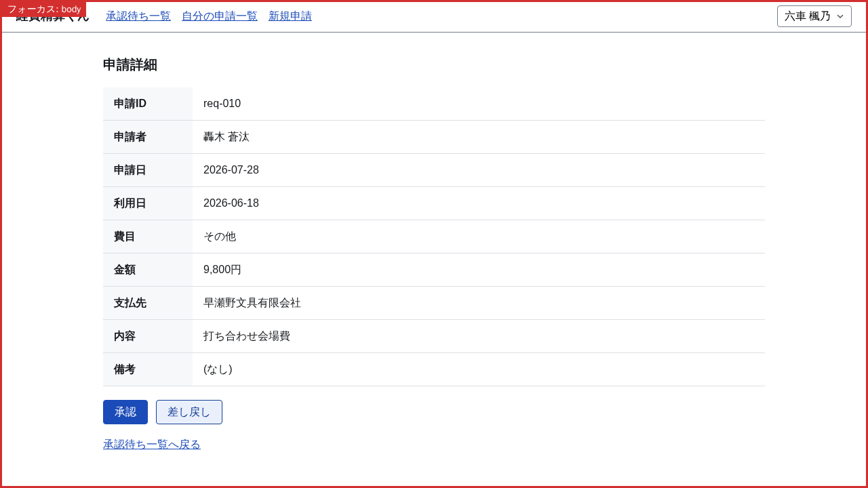Open the 承認待ち一覧 navigation link
868x488 pixels.
pos(138,16)
